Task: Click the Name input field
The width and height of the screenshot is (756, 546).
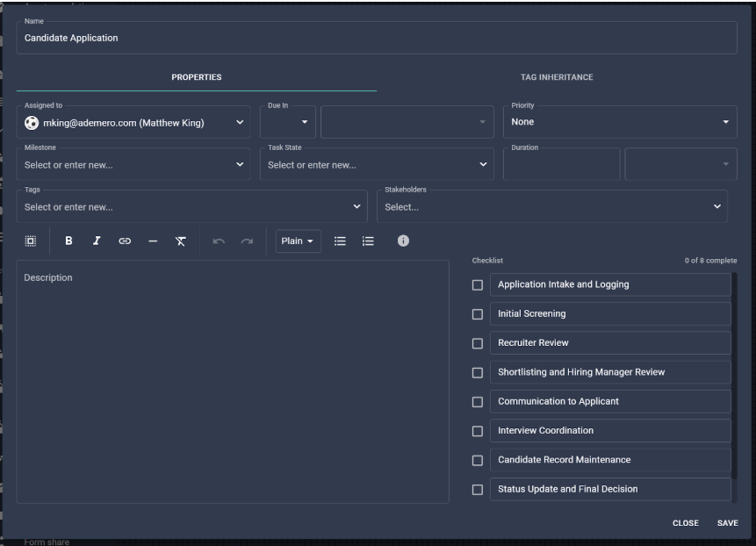Action: (377, 38)
